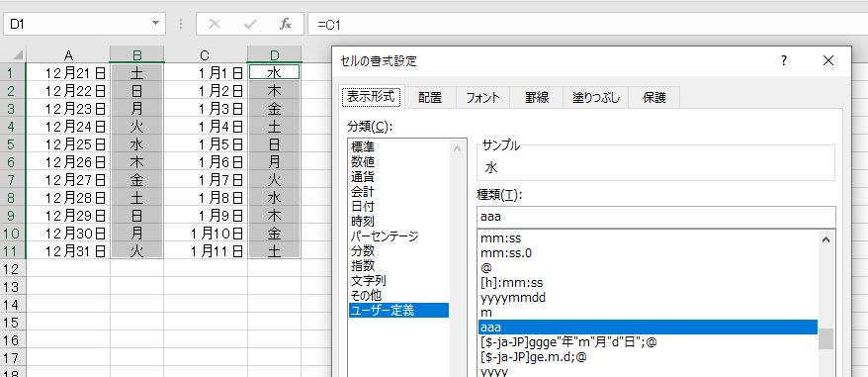Screen dimensions: 868x377
Task: Open the フォント tab
Action: pyautogui.click(x=482, y=98)
